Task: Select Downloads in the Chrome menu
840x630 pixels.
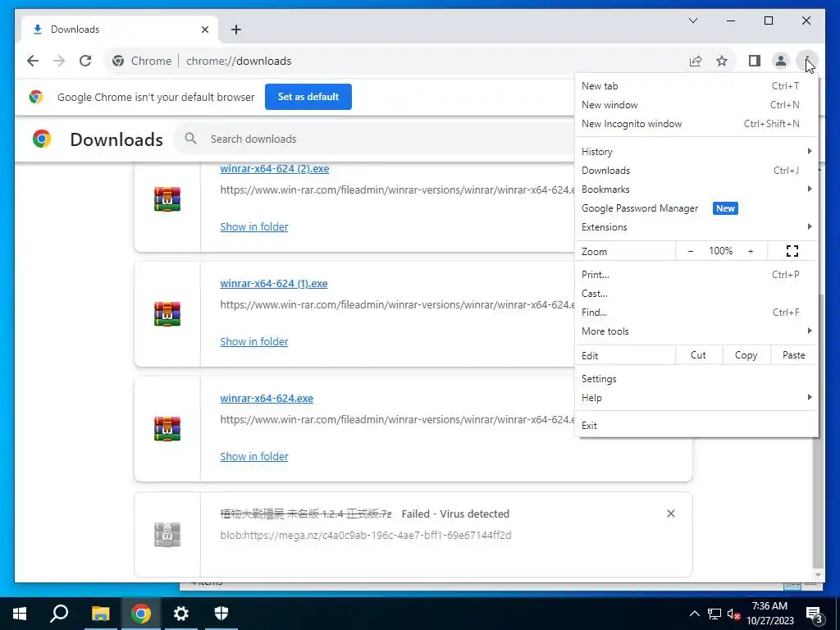Action: [x=696, y=171]
